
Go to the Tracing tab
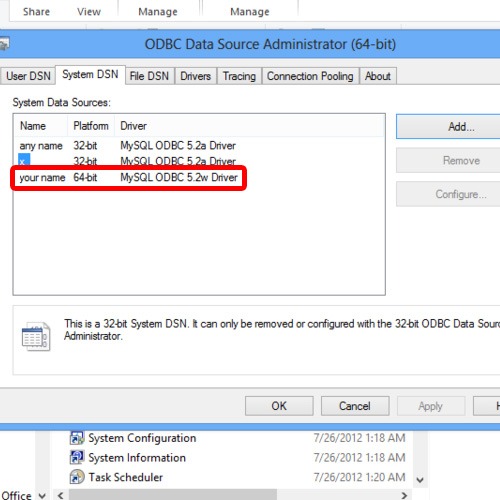[239, 76]
